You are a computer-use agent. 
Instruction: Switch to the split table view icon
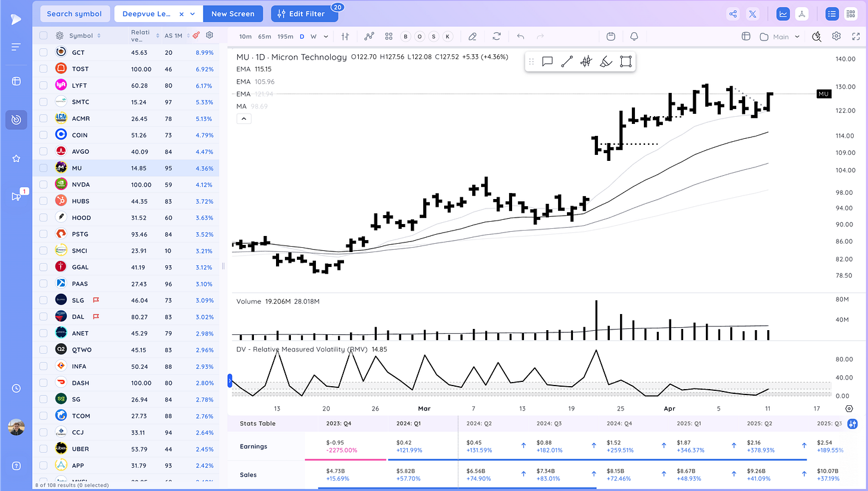click(851, 14)
